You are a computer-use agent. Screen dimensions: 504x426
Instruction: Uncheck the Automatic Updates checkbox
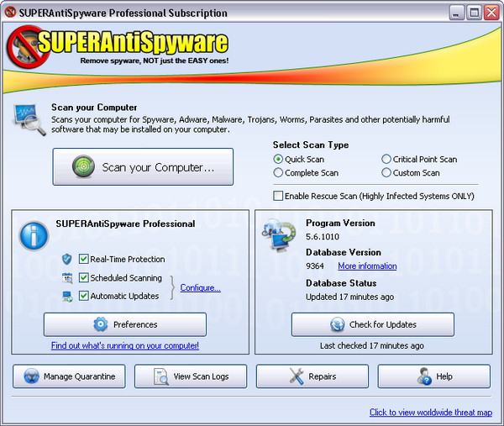(x=84, y=296)
